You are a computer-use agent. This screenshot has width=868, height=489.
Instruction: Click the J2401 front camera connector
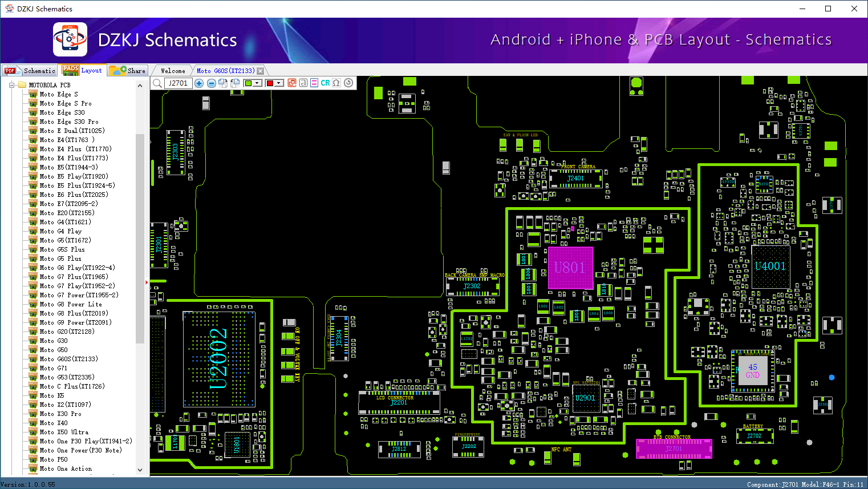point(575,178)
